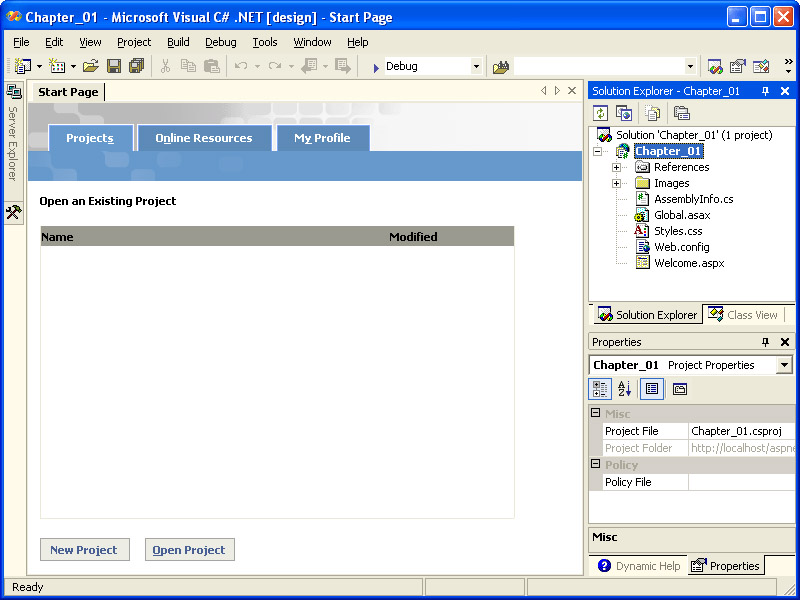Sort properties alphabetically with A-Z icon
Viewport: 800px width, 600px height.
(625, 389)
